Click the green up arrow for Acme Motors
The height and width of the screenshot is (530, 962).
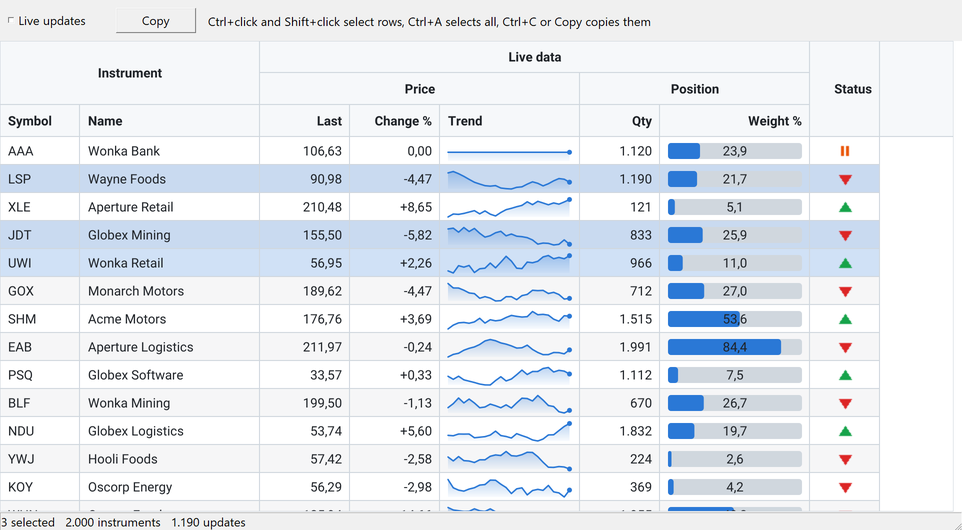[845, 319]
